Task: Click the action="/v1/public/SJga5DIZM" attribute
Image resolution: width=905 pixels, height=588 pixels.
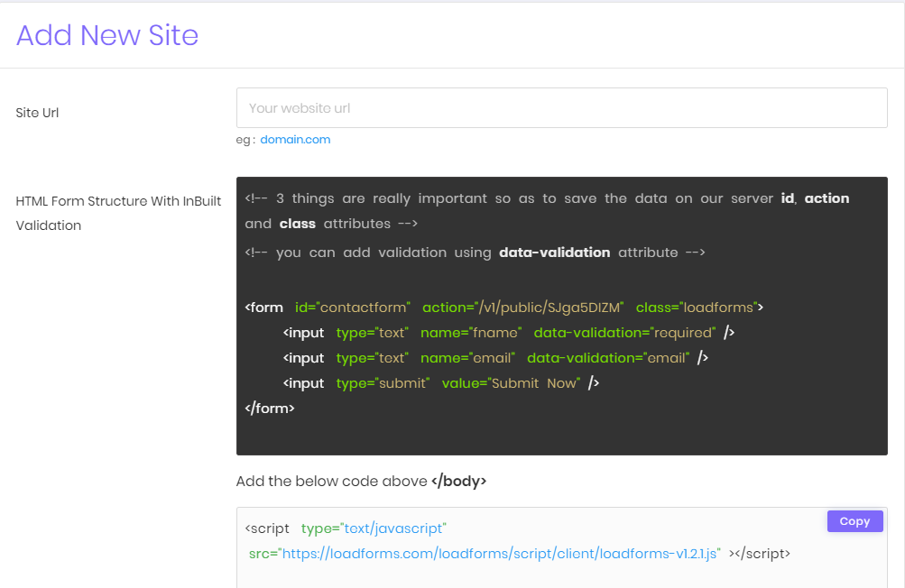Action: tap(523, 307)
